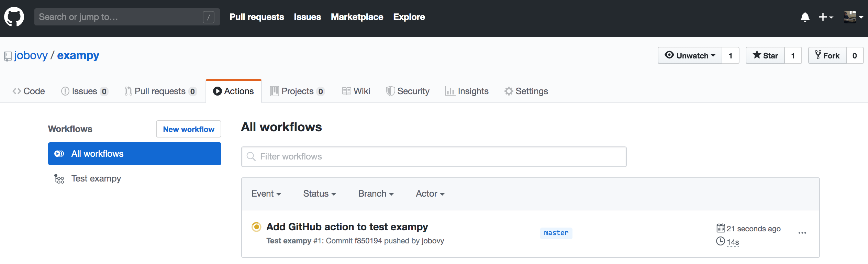
Task: Switch to the Settings tab
Action: [526, 91]
